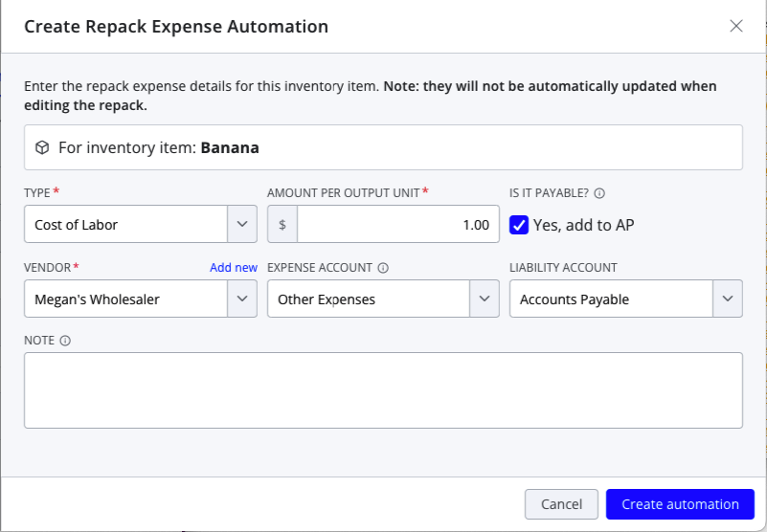This screenshot has width=767, height=532.
Task: Select the Cost of Labor type field
Action: click(x=126, y=225)
